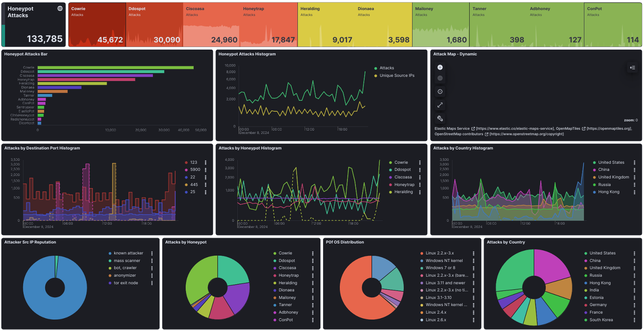Open options icon beside port 5900 legend
The height and width of the screenshot is (330, 644).
(x=205, y=170)
